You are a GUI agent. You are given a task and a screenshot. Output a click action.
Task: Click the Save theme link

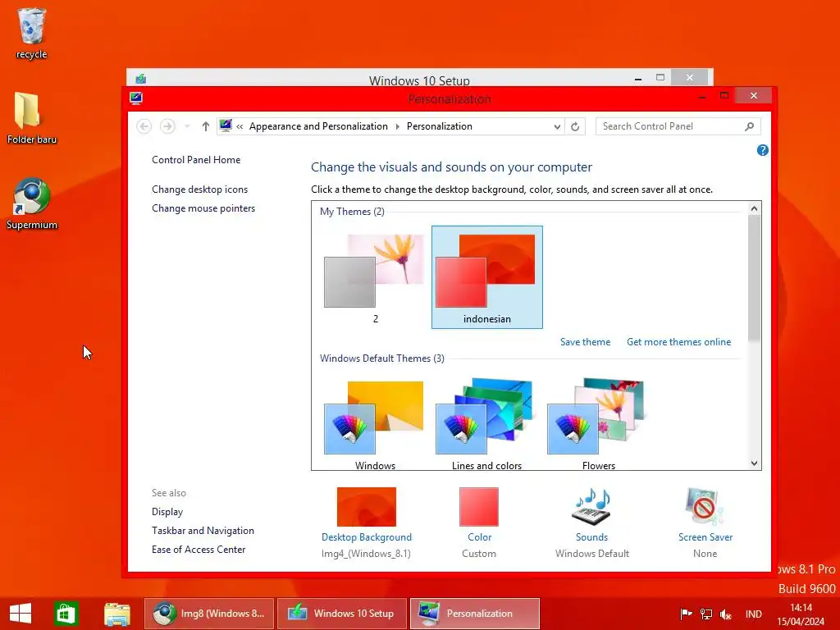tap(585, 342)
